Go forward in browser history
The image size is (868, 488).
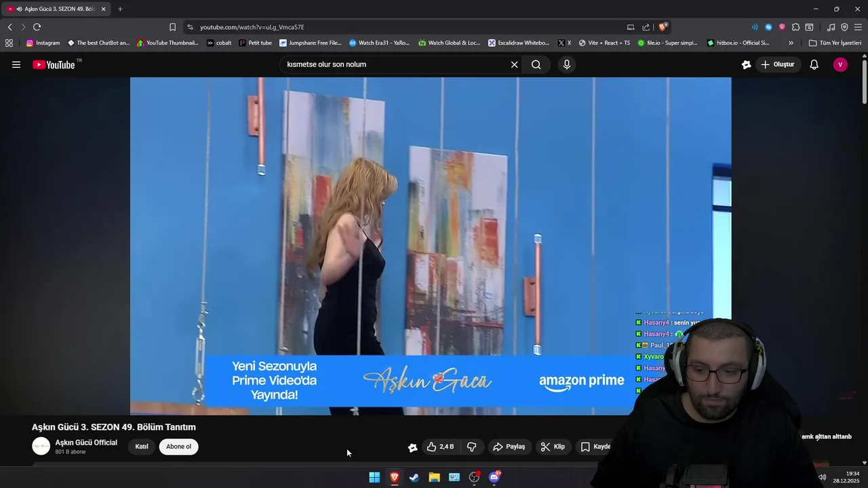(22, 27)
